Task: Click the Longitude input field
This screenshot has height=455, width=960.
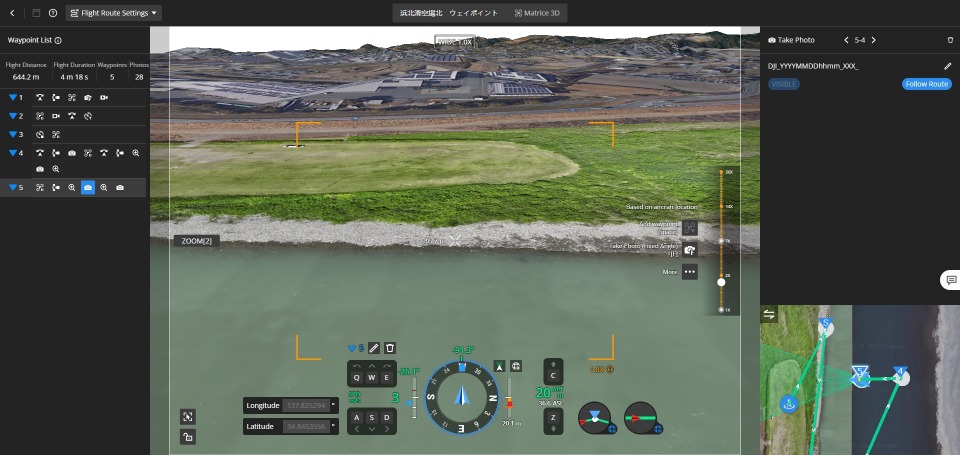Action: coord(305,405)
